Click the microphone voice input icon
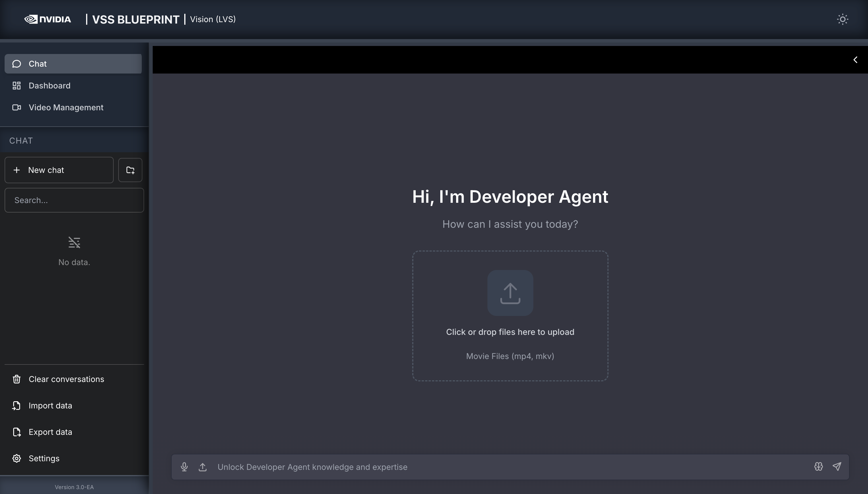 (x=184, y=467)
